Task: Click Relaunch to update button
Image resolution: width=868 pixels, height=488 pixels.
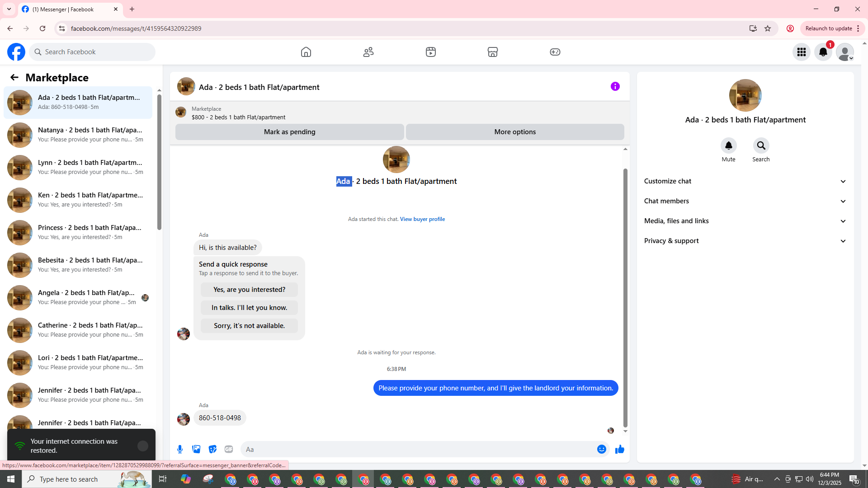Action: [x=832, y=28]
